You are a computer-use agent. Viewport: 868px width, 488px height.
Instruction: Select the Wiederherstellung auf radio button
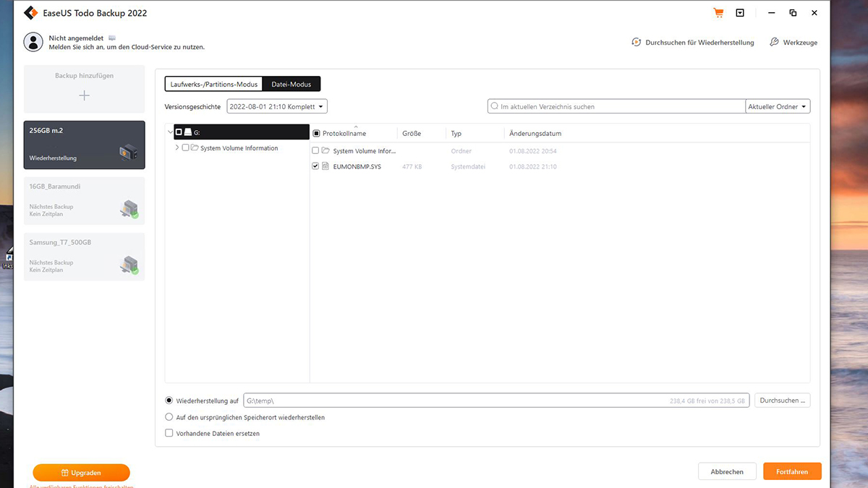tap(169, 400)
